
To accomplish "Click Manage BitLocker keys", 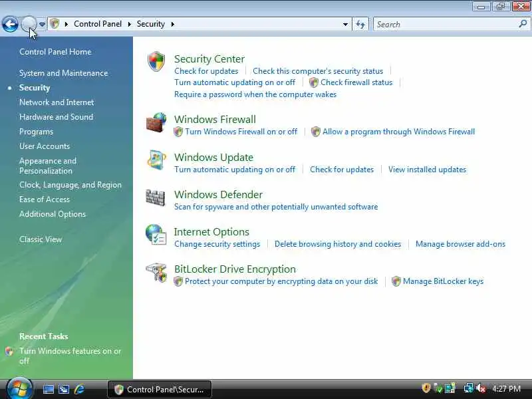I will tap(443, 281).
